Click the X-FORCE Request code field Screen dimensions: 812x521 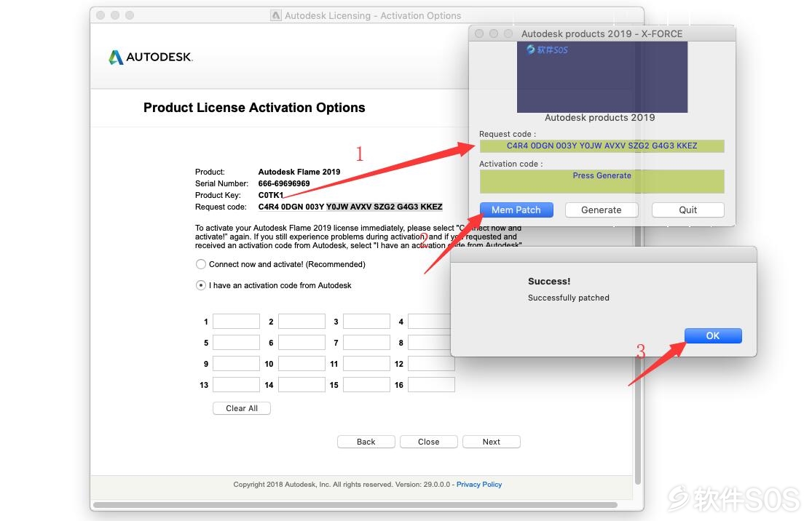(602, 146)
